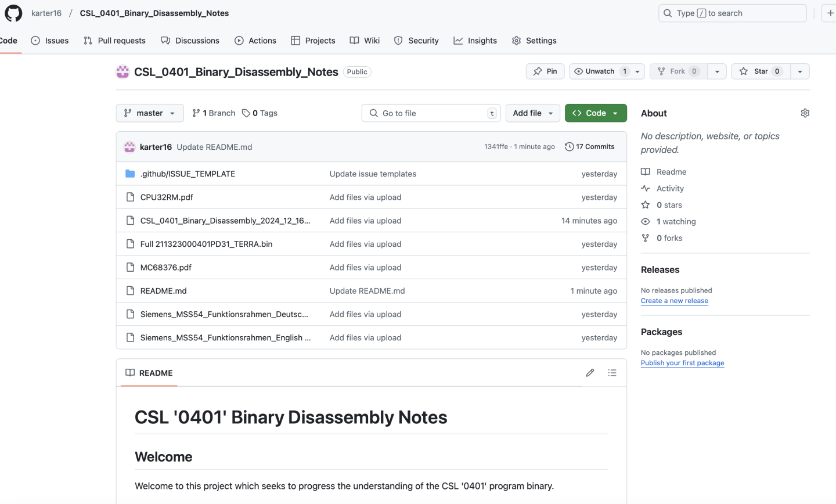Open the Pull requests tab
This screenshot has width=836, height=504.
pos(114,41)
